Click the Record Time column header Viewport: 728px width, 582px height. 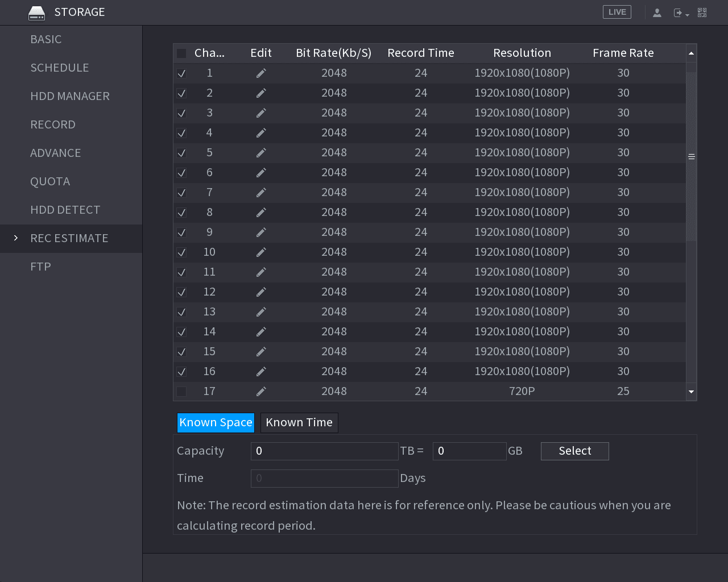pyautogui.click(x=421, y=53)
